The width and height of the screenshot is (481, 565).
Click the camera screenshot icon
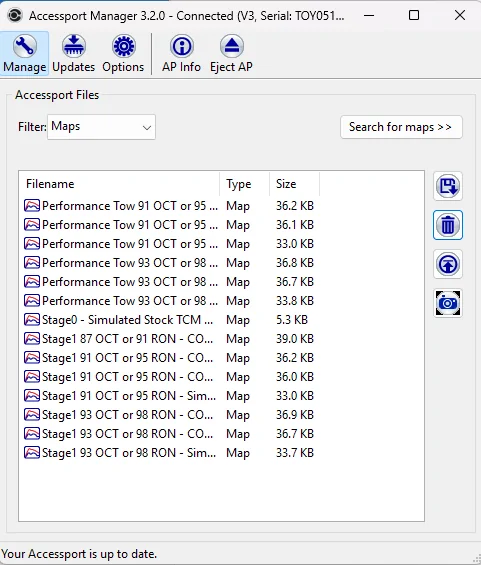(x=448, y=303)
